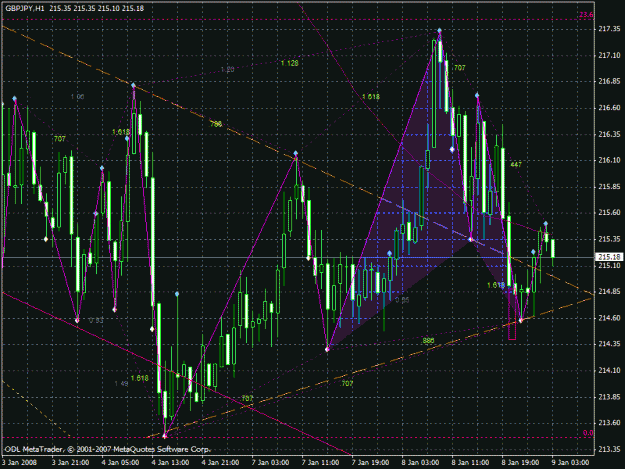The width and height of the screenshot is (625, 469).
Task: Click the 4 Jan 13:00 time label
Action: click(x=170, y=462)
